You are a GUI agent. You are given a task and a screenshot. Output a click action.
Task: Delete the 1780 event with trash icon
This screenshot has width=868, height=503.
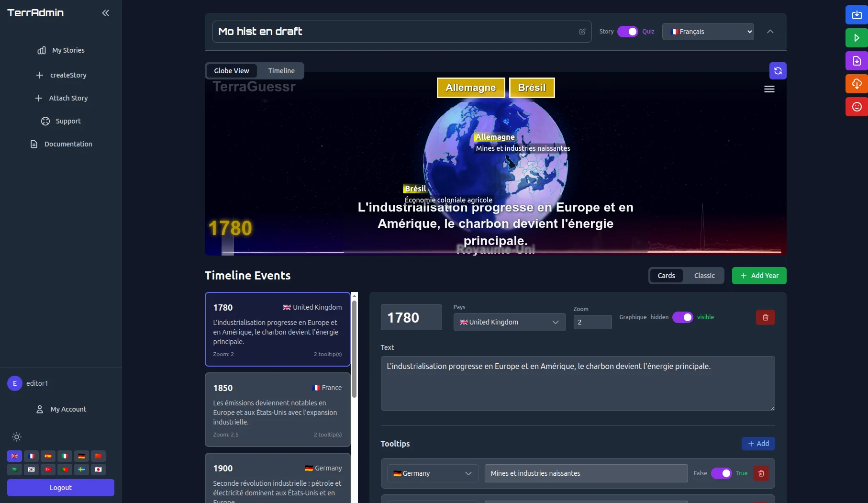point(765,317)
